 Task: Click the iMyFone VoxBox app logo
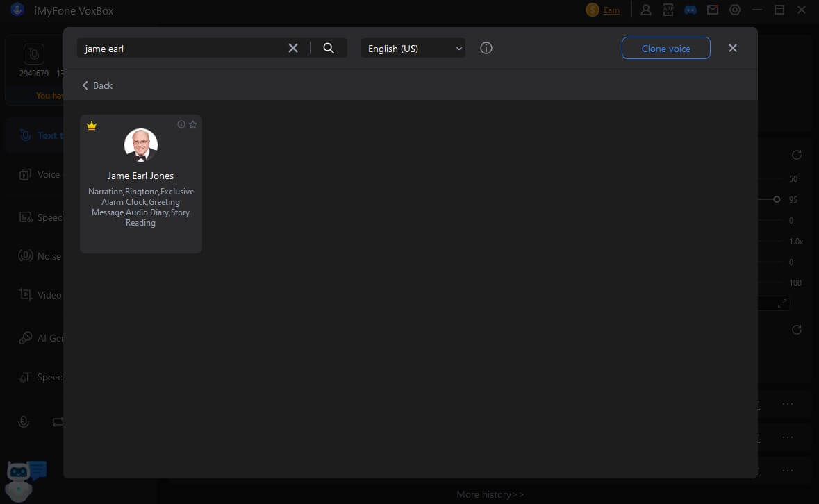(x=17, y=10)
